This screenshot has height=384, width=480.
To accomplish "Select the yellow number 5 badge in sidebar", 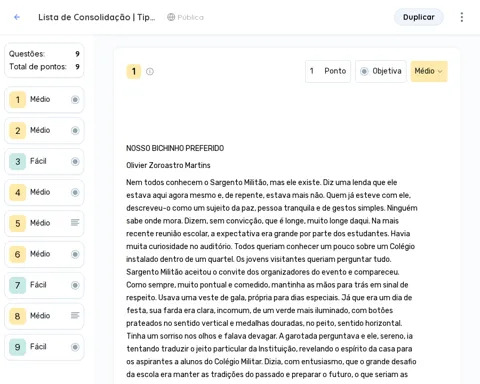I will (18, 223).
